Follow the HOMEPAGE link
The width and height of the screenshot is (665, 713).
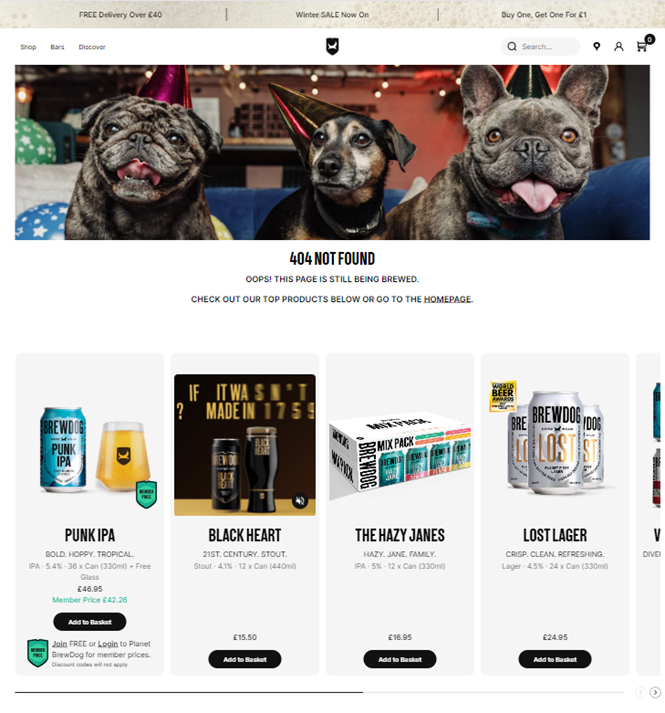[x=447, y=299]
